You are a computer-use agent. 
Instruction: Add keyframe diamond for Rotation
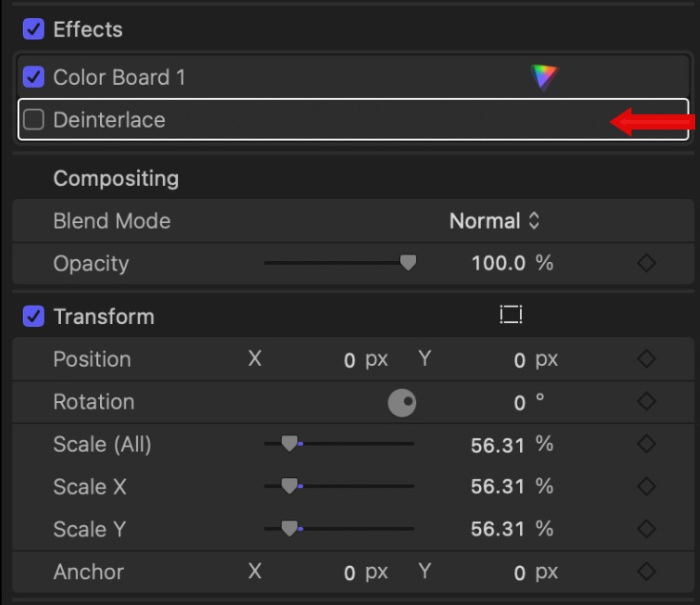647,402
